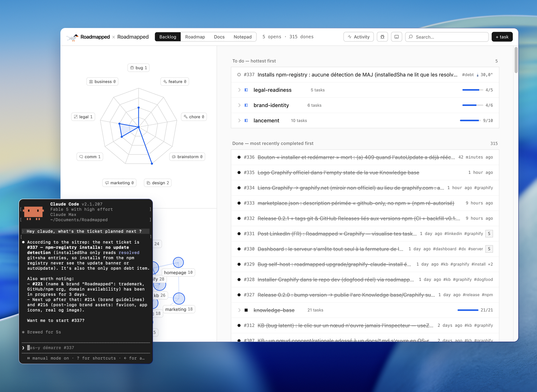Click the +2 more tags on #329

(x=490, y=264)
